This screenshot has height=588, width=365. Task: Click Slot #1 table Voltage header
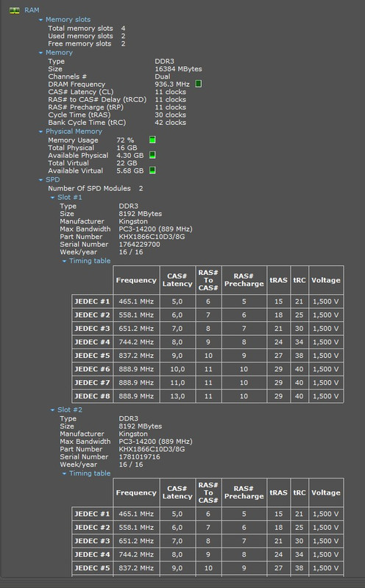[326, 280]
